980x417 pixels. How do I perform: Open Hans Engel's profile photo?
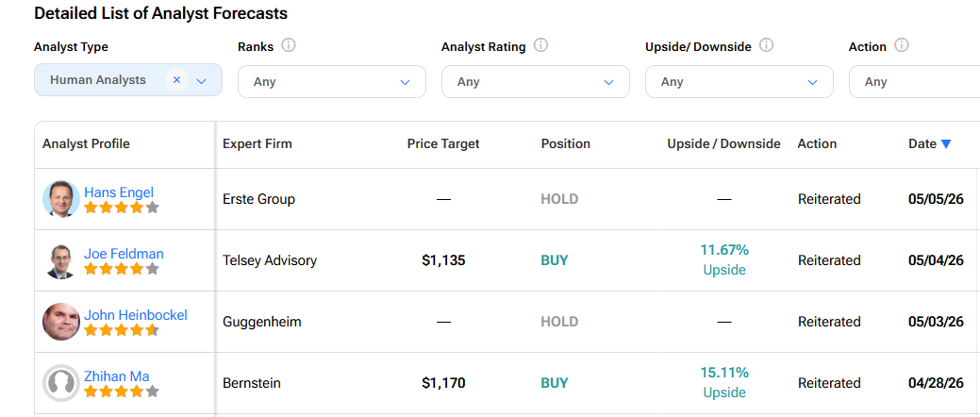tap(61, 199)
